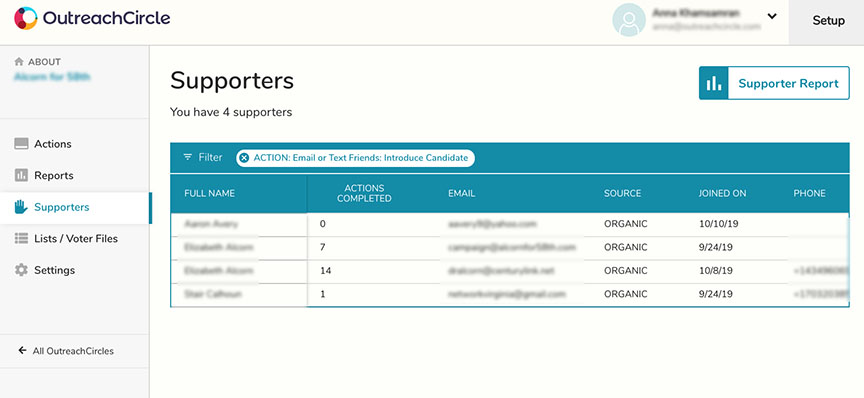Screen dimensions: 864x398
Task: Click the Supporters hand icon
Action: click(x=21, y=207)
